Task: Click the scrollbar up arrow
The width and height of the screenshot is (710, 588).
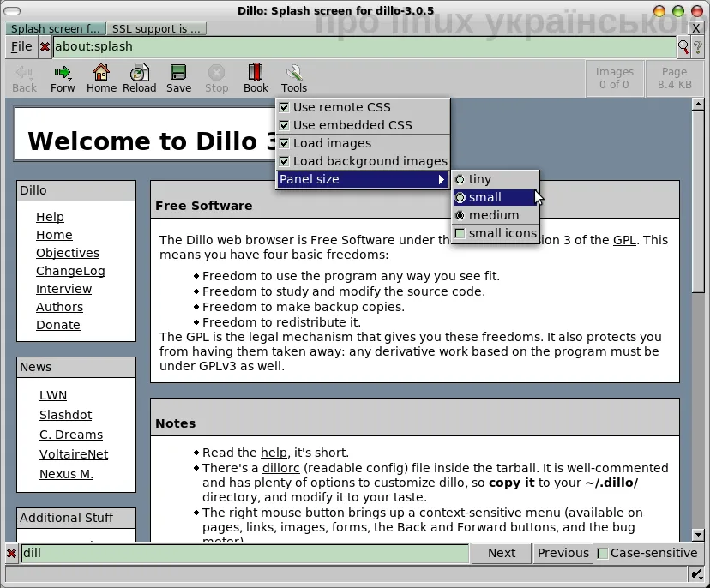Action: pyautogui.click(x=698, y=104)
